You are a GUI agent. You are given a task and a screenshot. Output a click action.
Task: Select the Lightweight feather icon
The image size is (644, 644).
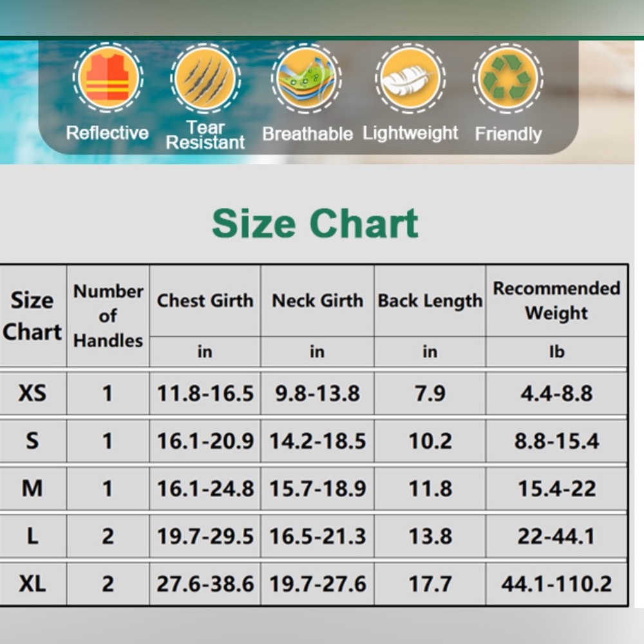pyautogui.click(x=410, y=78)
